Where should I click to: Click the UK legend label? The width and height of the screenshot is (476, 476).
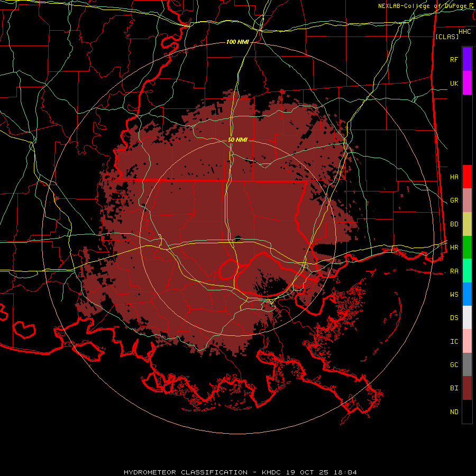pyautogui.click(x=454, y=83)
